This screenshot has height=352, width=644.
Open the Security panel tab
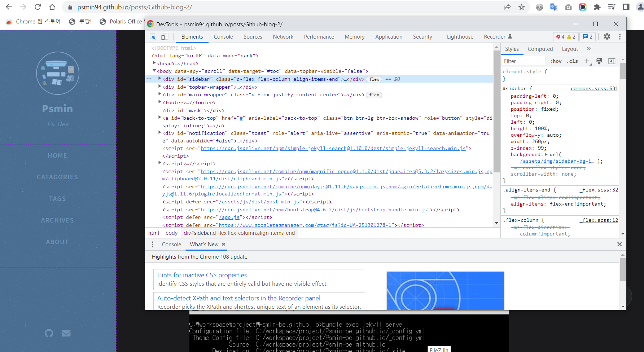[x=422, y=37]
